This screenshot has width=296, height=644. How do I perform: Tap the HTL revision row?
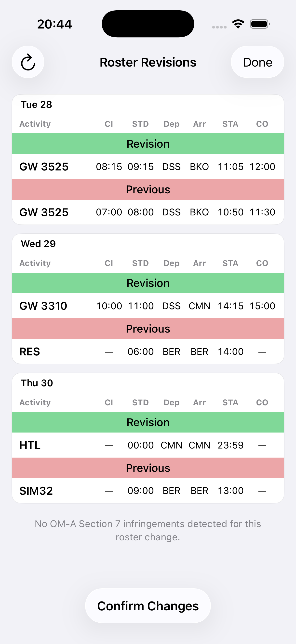coord(148,445)
